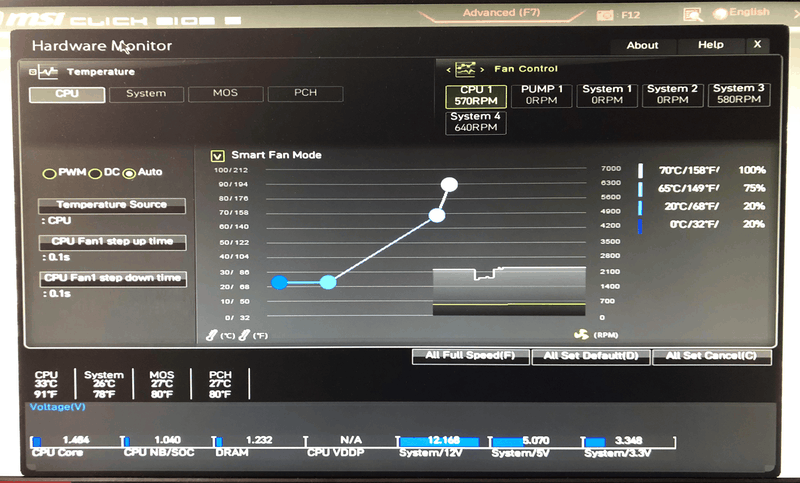Select the PWM radio option

49,174
